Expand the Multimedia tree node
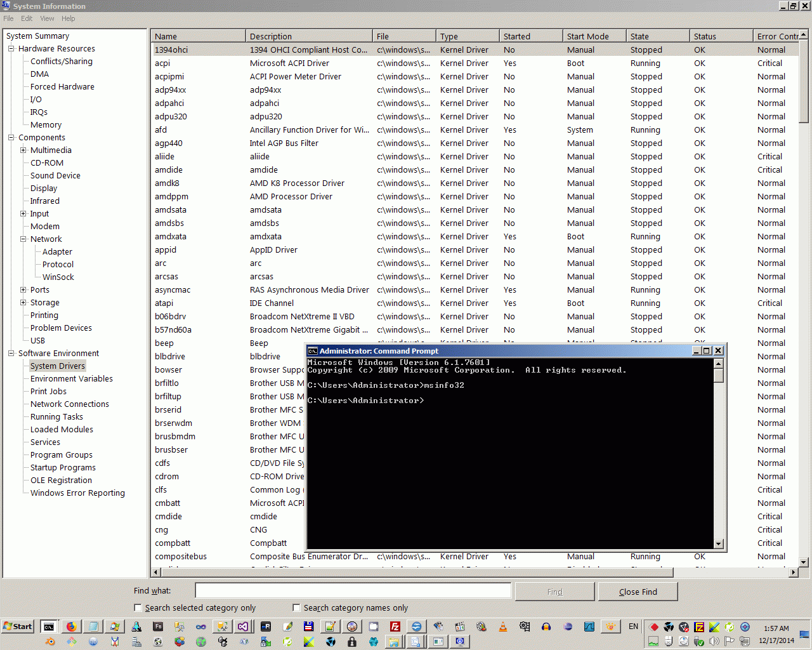 [23, 150]
